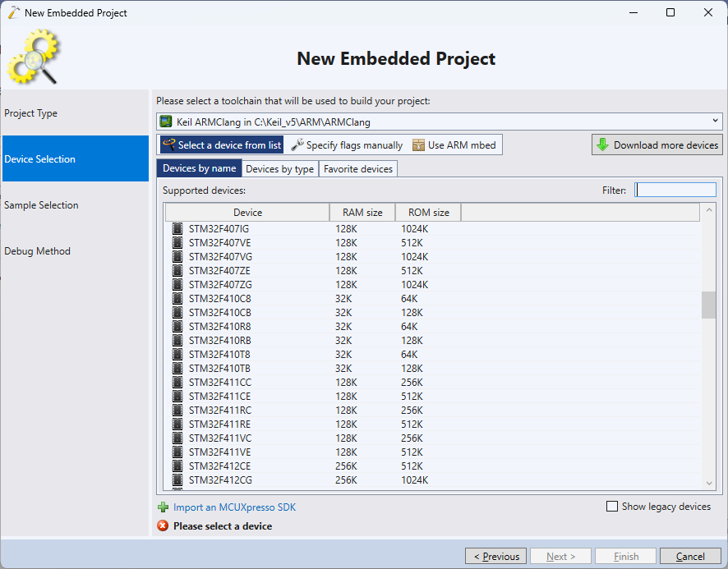The height and width of the screenshot is (569, 728).
Task: Click the red error icon by 'Please select a device'
Action: pos(163,525)
